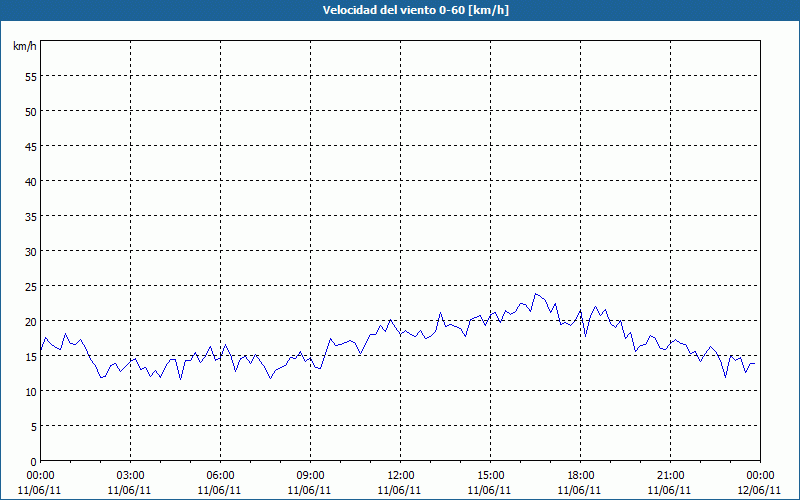
Task: Click the y-axis value 40
Action: [x=31, y=181]
